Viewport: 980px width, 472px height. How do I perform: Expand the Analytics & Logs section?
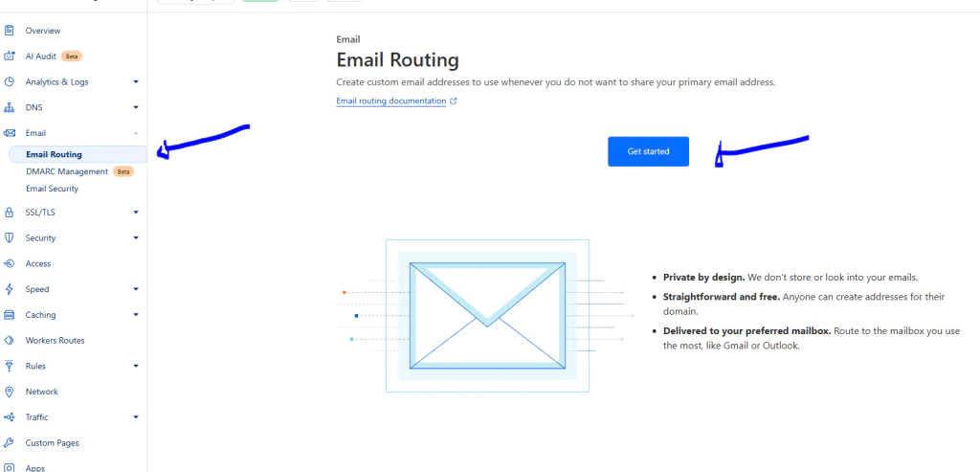tap(136, 82)
